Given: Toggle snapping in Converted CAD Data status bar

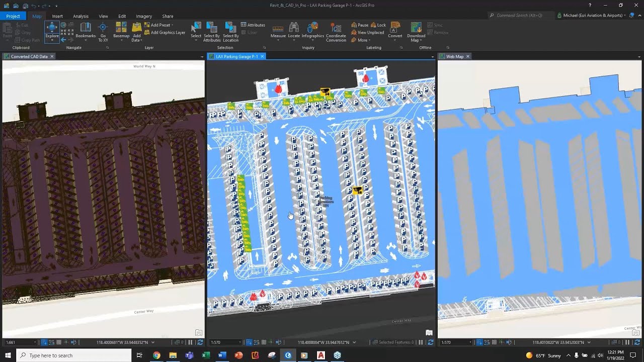Looking at the screenshot, I should click(43, 342).
